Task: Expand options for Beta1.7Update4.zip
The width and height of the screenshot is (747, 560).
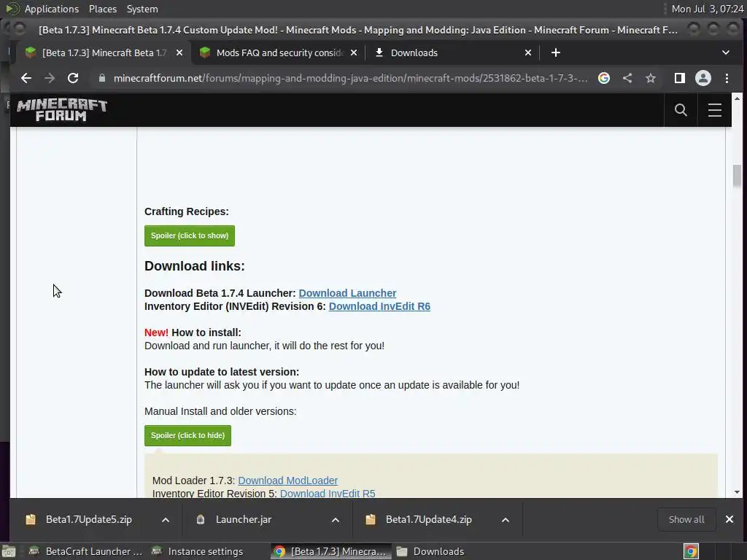Action: coord(506,519)
